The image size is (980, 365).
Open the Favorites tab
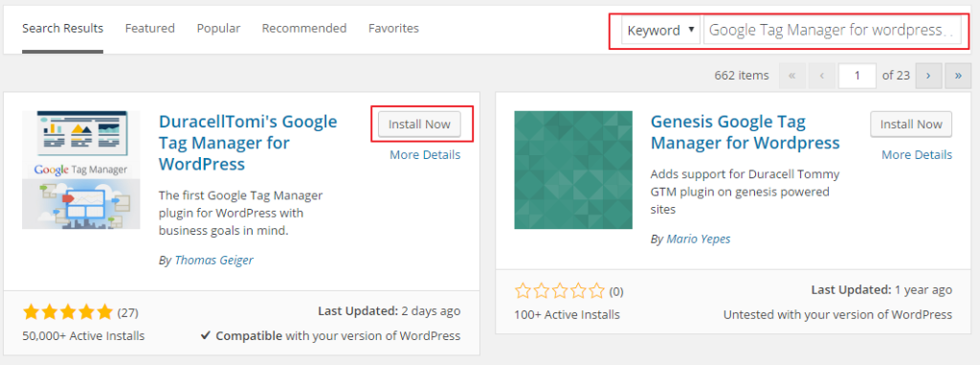tap(393, 28)
